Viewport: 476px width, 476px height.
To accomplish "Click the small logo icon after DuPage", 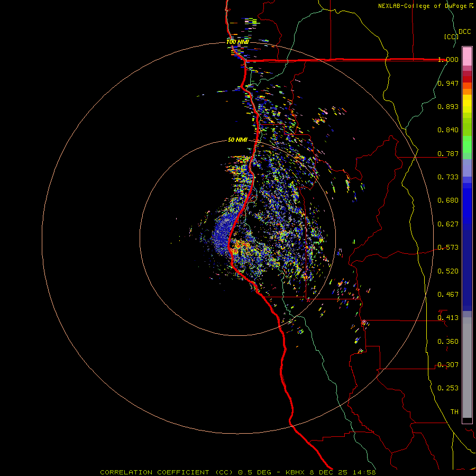I will 471,6.
